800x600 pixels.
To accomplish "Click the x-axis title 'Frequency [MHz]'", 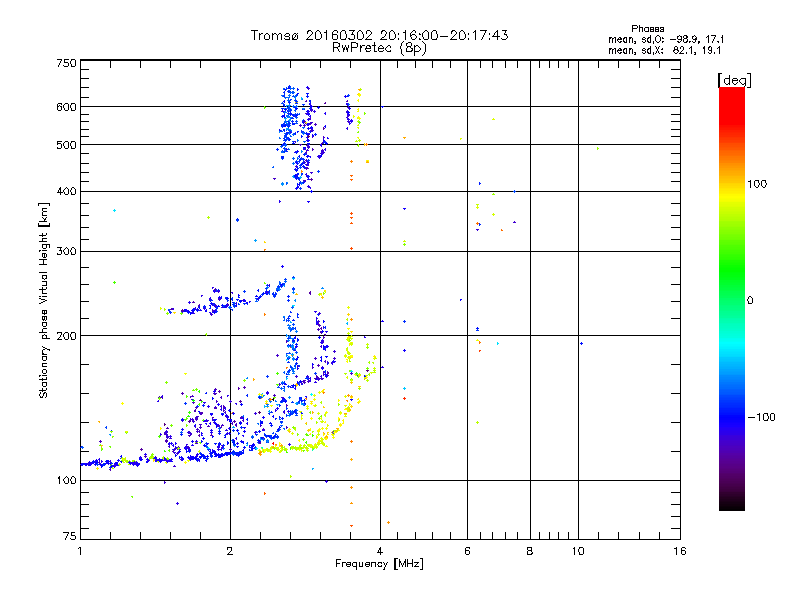I will (379, 564).
